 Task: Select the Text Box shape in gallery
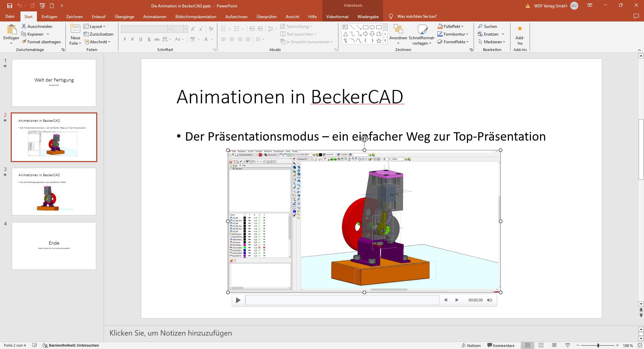345,27
